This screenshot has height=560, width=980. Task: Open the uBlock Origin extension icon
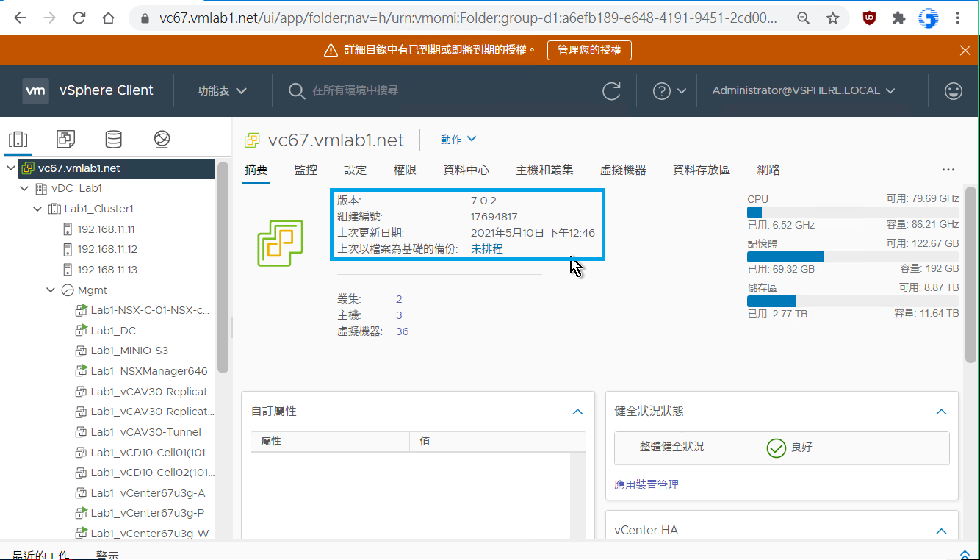tap(870, 18)
